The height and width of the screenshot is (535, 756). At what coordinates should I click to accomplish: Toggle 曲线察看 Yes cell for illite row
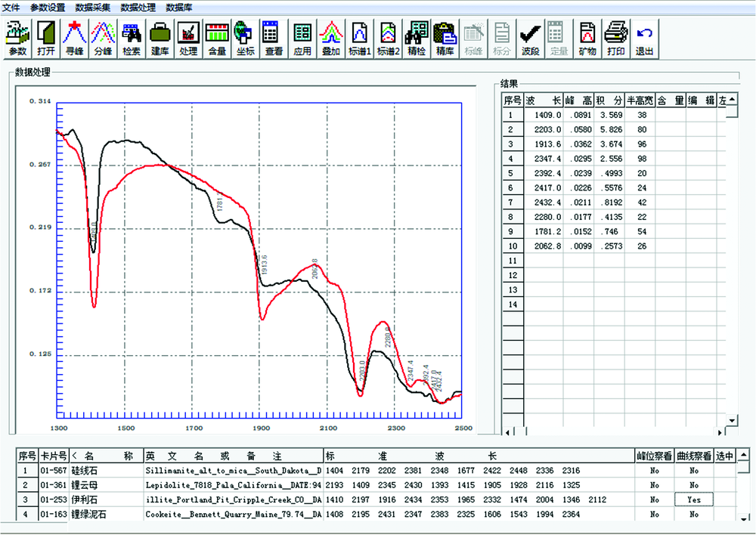tap(694, 499)
